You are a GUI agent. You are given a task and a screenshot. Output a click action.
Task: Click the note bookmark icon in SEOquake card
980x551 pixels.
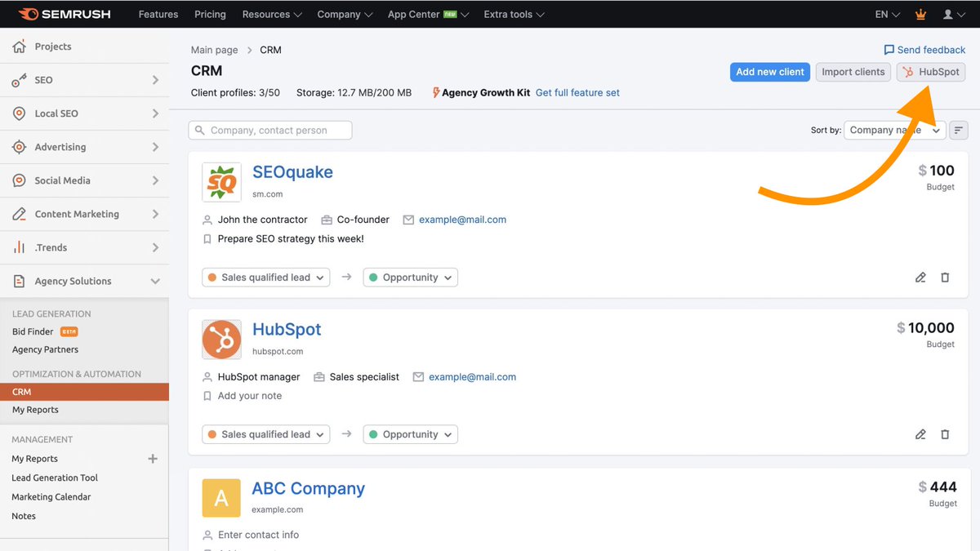tap(207, 239)
